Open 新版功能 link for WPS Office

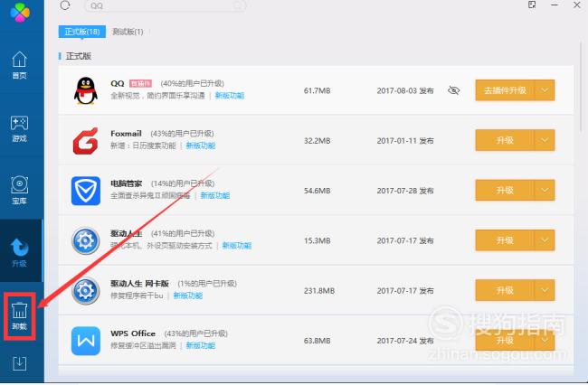pyautogui.click(x=201, y=345)
